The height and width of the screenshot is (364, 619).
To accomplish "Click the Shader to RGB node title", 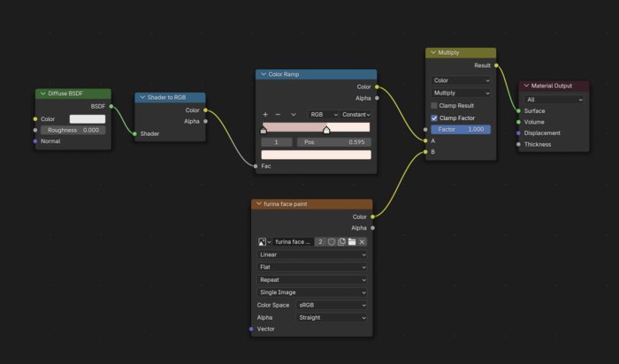I will click(166, 97).
